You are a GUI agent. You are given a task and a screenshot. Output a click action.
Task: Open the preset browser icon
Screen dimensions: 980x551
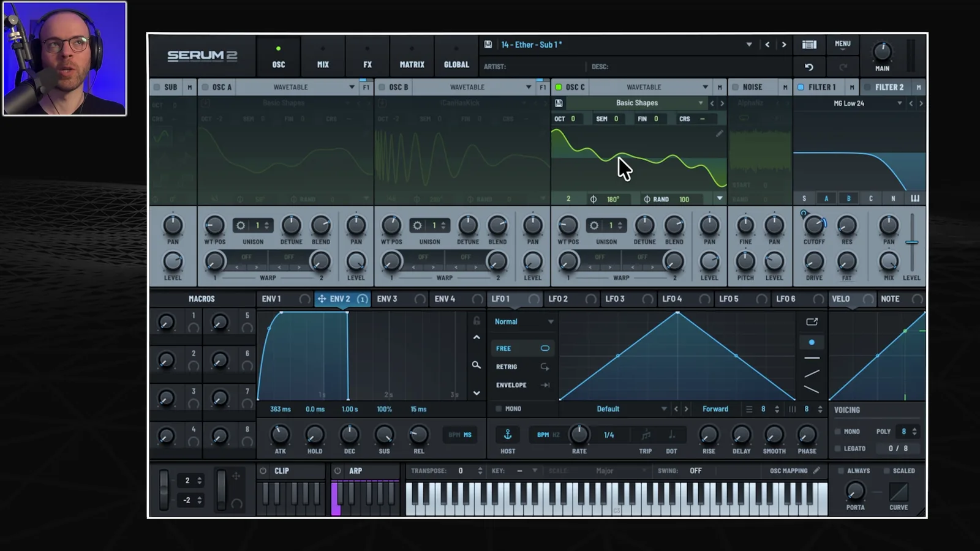[x=809, y=45]
